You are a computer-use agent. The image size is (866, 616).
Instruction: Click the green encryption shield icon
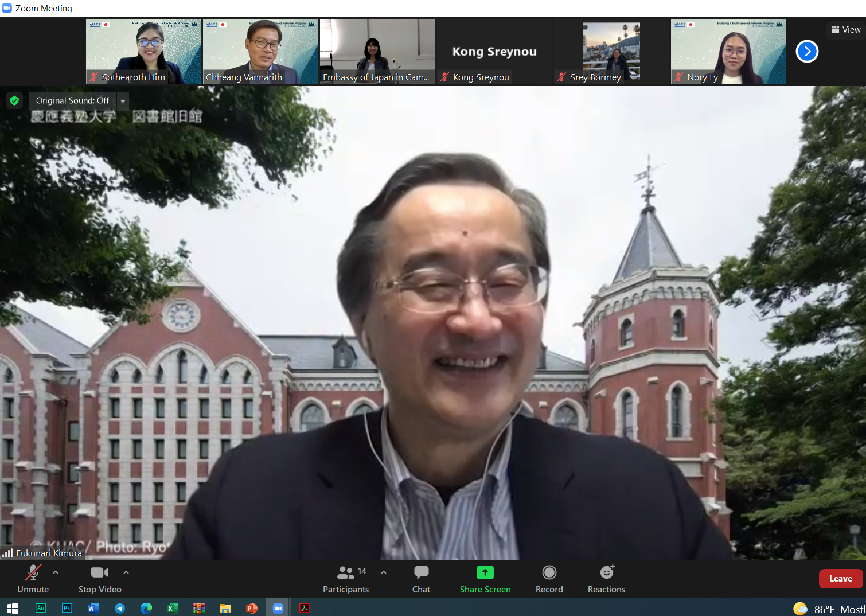[x=14, y=101]
